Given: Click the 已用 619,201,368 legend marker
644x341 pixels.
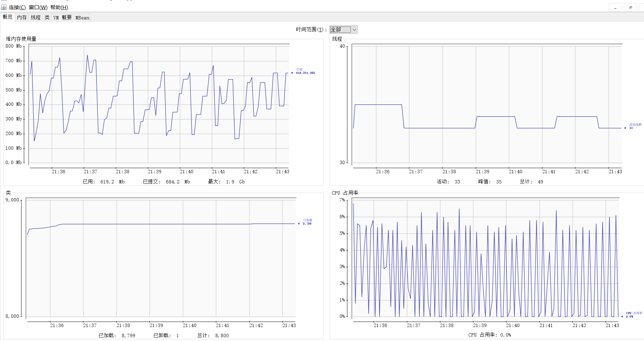Looking at the screenshot, I should [x=303, y=71].
